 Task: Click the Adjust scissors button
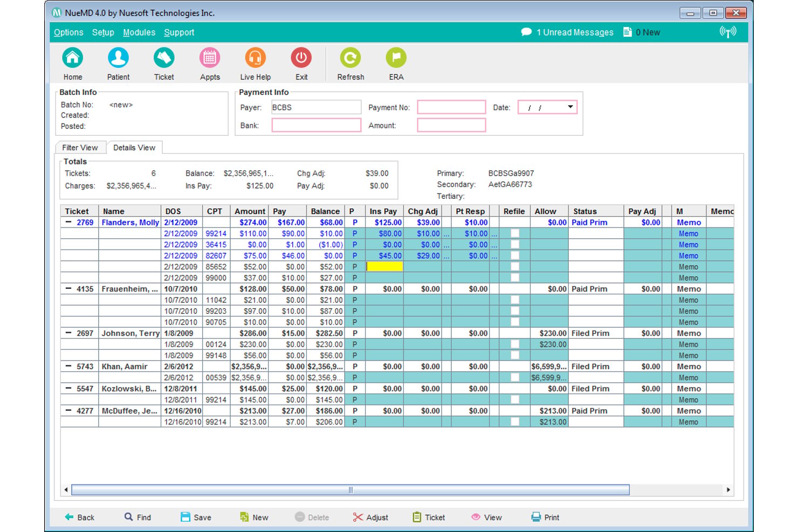370,517
